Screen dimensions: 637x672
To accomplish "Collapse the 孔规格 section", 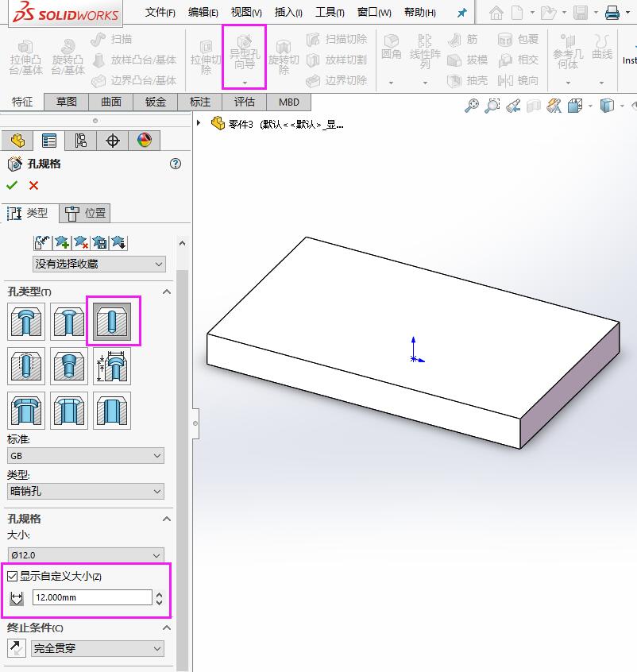I will coord(165,519).
